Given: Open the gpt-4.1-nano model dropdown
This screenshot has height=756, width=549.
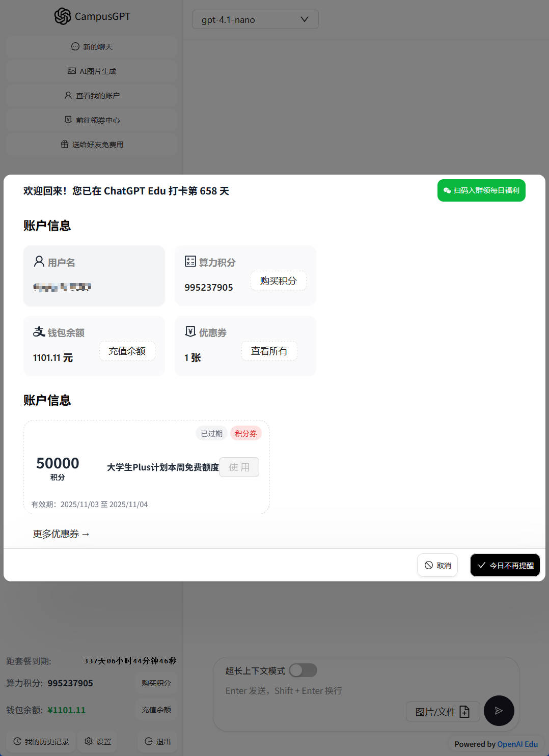Looking at the screenshot, I should [255, 20].
